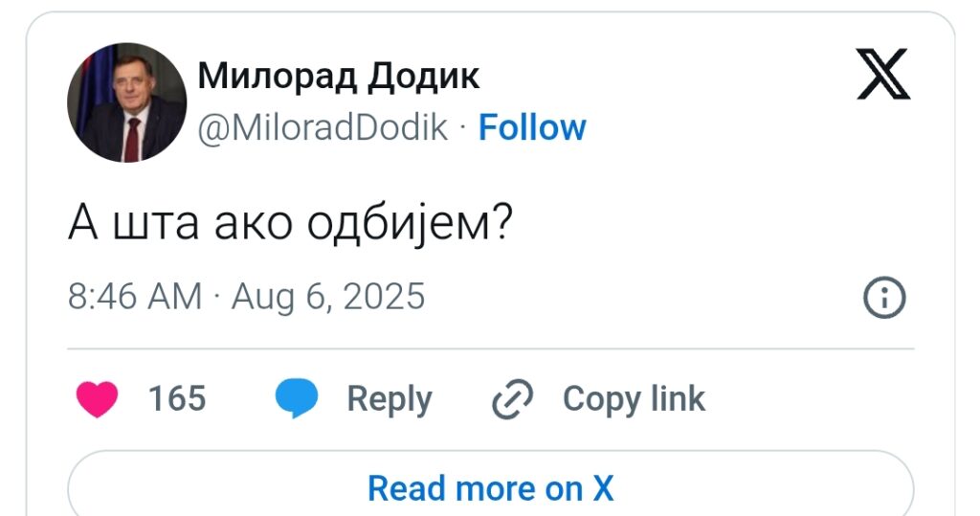
Task: Click the Aug 6, 2025 date
Action: pos(327,297)
